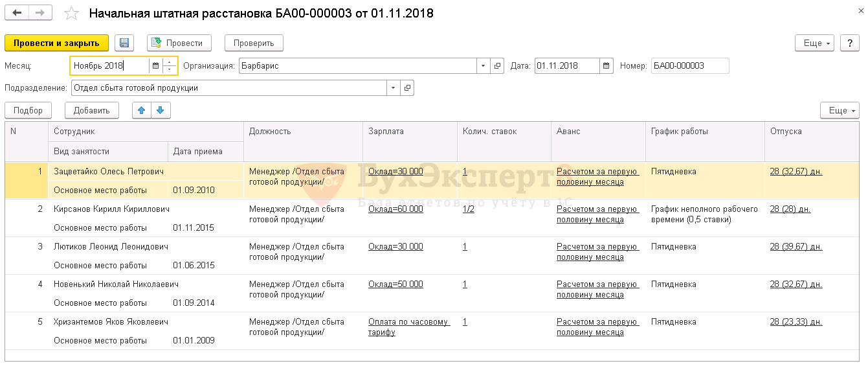Viewport: 868px width, 370px height.
Task: Open calendar picker for the Дата field
Action: tap(606, 65)
